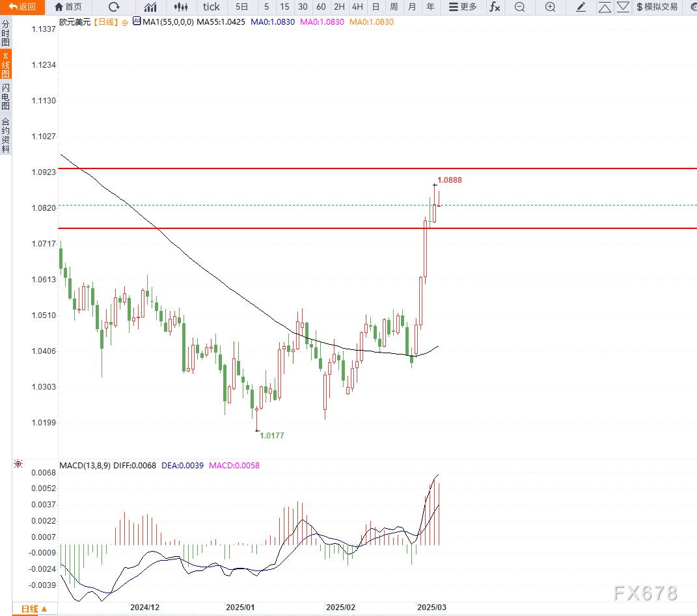Click the 【日线】 period label in header
This screenshot has height=616, width=697.
(x=106, y=21)
